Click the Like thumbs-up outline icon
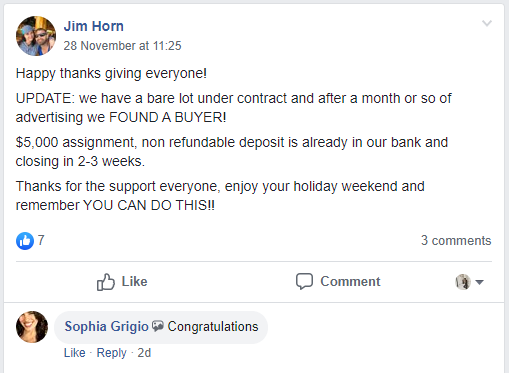The image size is (509, 373). click(106, 282)
